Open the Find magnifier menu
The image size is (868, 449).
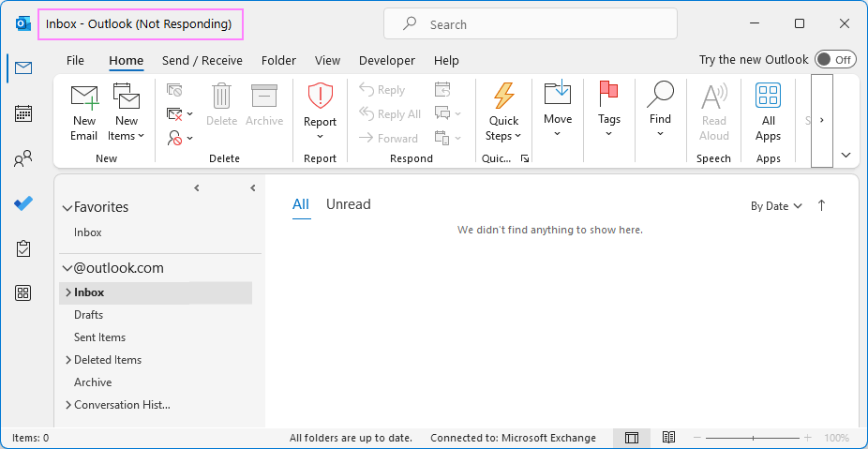coord(661,109)
